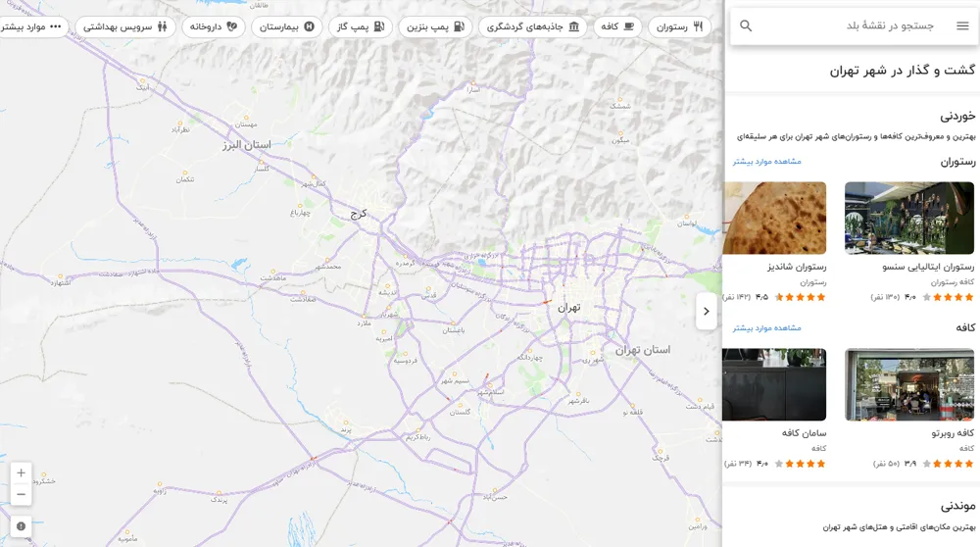Click the search field in Balad map
980x547 pixels.
(x=854, y=25)
